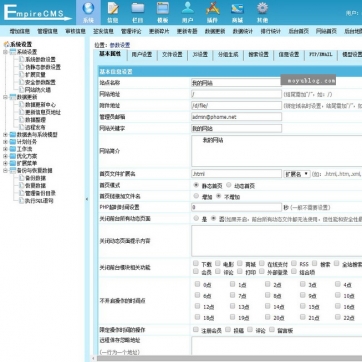The width and height of the screenshot is (362, 362).
Task: Tick the 会员 module checkbox
Action: (196, 271)
